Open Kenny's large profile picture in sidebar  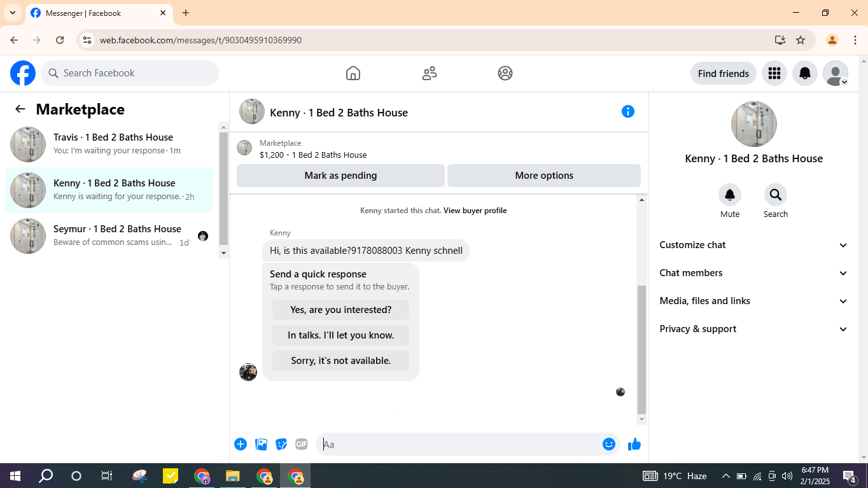754,124
